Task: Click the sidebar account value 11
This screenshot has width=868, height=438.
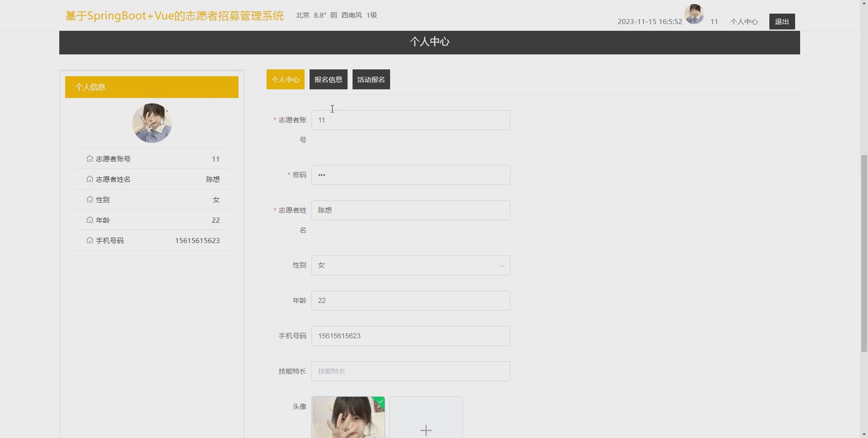Action: pos(215,159)
